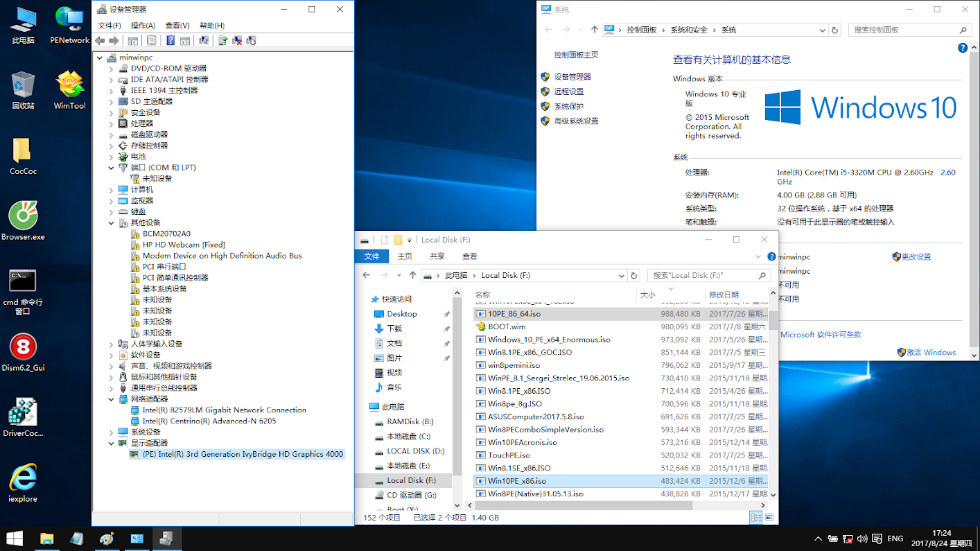Select the Dism6.2_Gui desktop icon
980x551 pixels.
point(22,353)
